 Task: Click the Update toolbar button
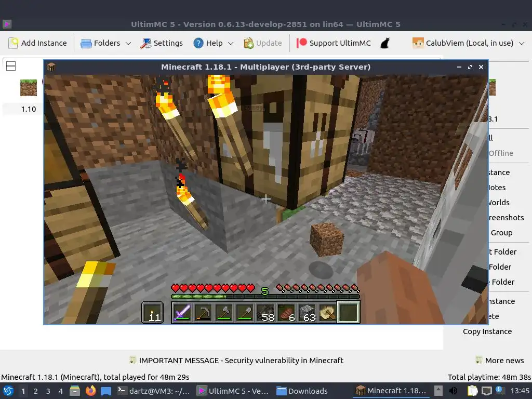(x=263, y=43)
